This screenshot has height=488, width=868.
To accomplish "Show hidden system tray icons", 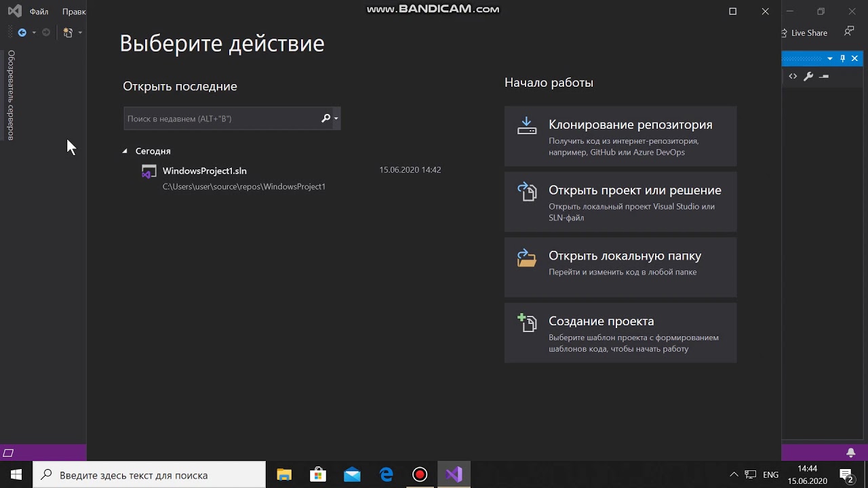I will coord(734,475).
